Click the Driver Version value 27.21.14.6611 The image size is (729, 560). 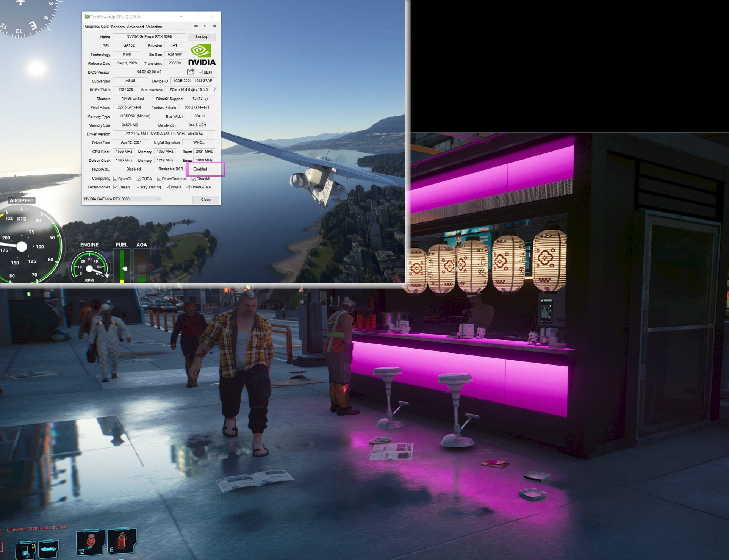pos(164,134)
